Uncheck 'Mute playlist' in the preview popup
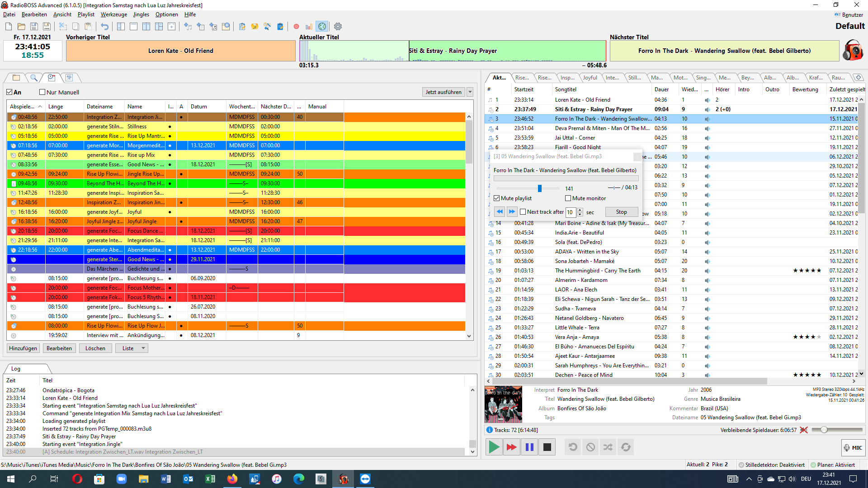 [x=497, y=198]
